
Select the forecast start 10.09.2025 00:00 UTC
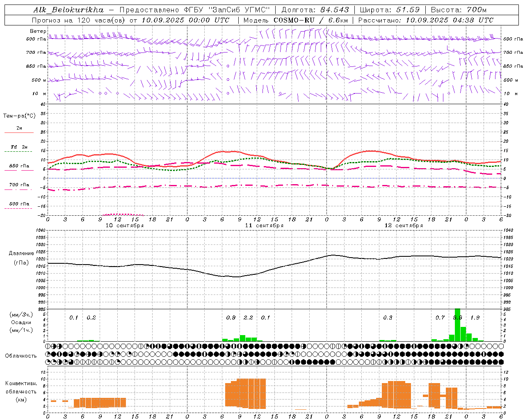185,20
